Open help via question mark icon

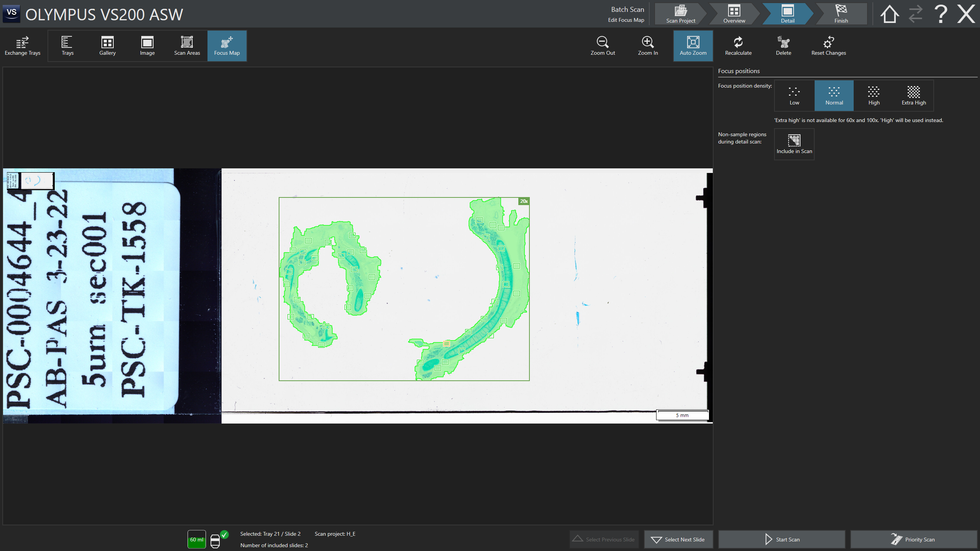pyautogui.click(x=941, y=14)
